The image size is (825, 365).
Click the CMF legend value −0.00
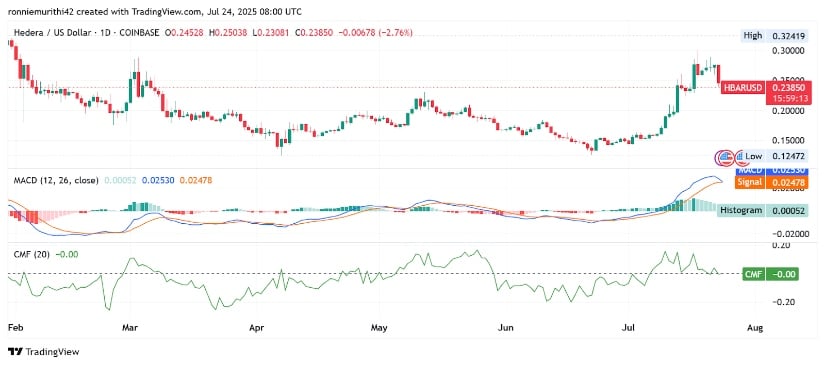pos(66,254)
